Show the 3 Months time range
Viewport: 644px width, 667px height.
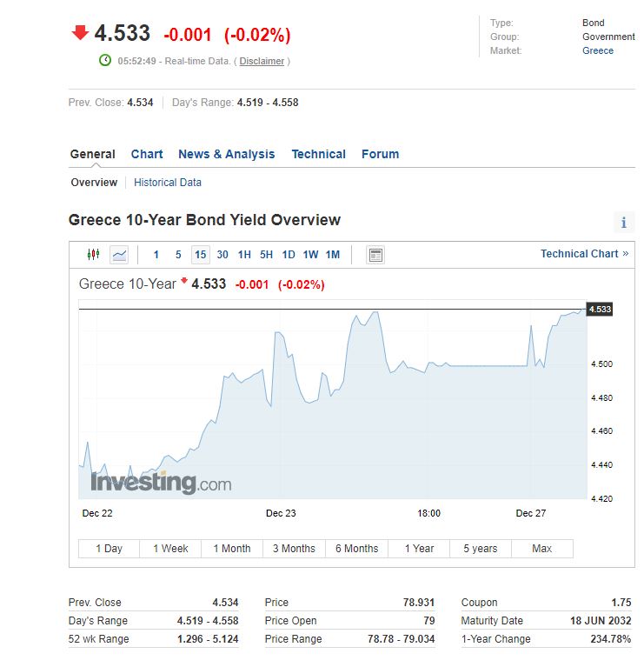(294, 549)
